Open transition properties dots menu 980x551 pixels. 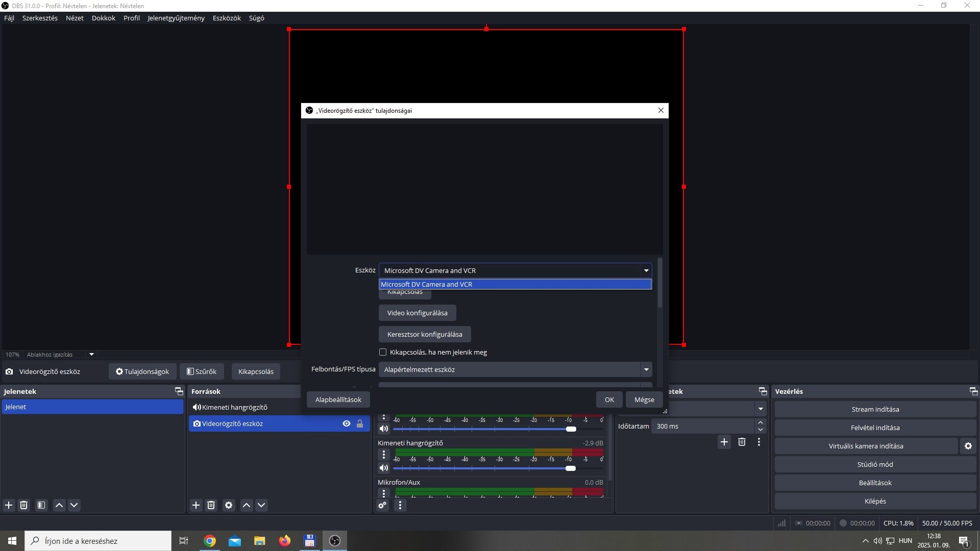pyautogui.click(x=759, y=442)
